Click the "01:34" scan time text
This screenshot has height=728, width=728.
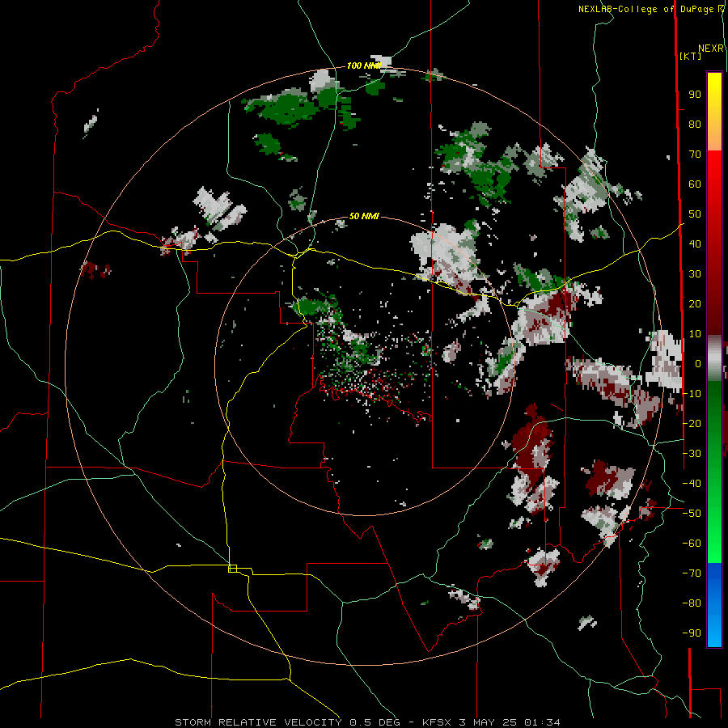tap(542, 722)
